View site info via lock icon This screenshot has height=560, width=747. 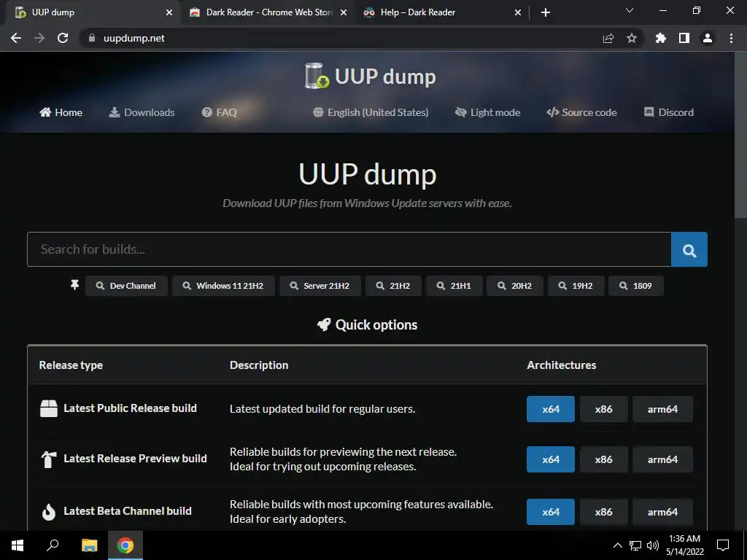[x=92, y=38]
